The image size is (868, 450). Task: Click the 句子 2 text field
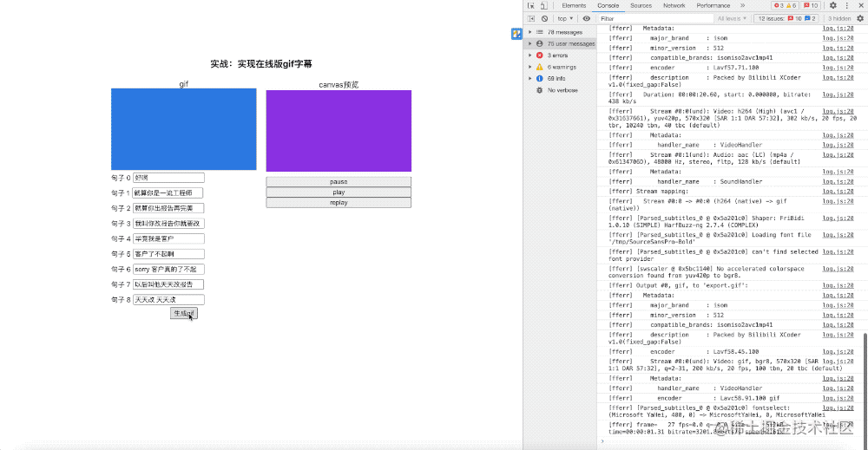[168, 208]
